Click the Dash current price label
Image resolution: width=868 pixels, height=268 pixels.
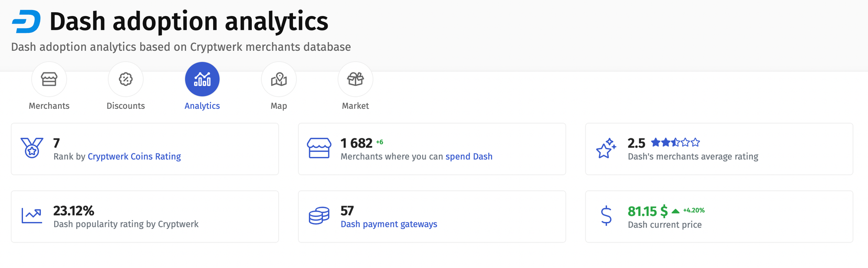coord(665,225)
